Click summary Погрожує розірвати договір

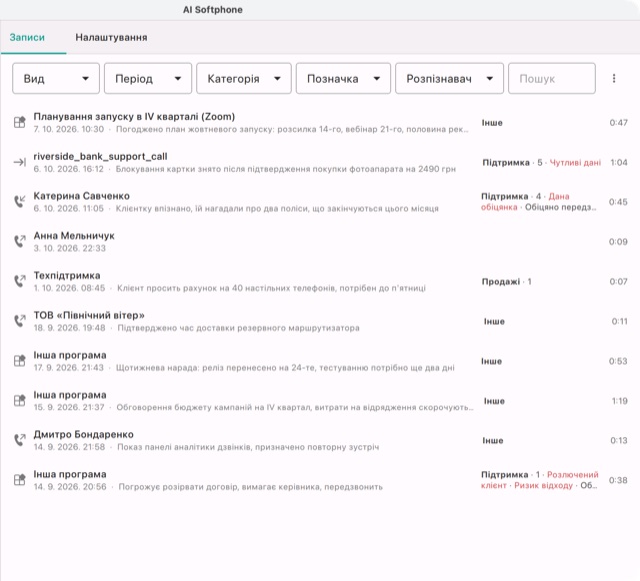(251, 487)
